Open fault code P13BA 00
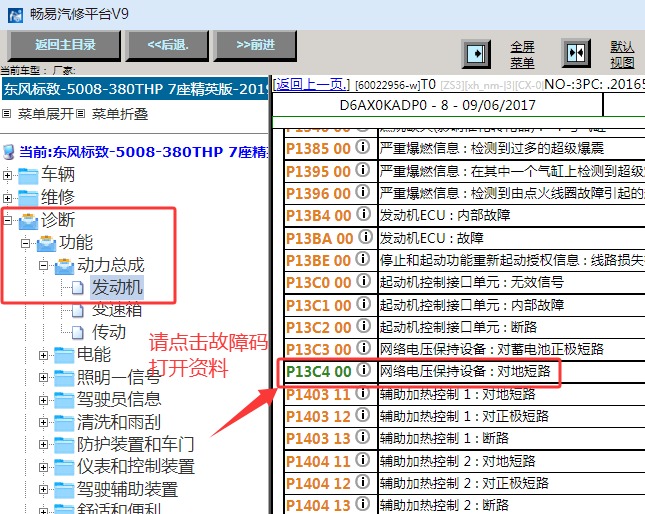This screenshot has width=645, height=514. pos(320,238)
